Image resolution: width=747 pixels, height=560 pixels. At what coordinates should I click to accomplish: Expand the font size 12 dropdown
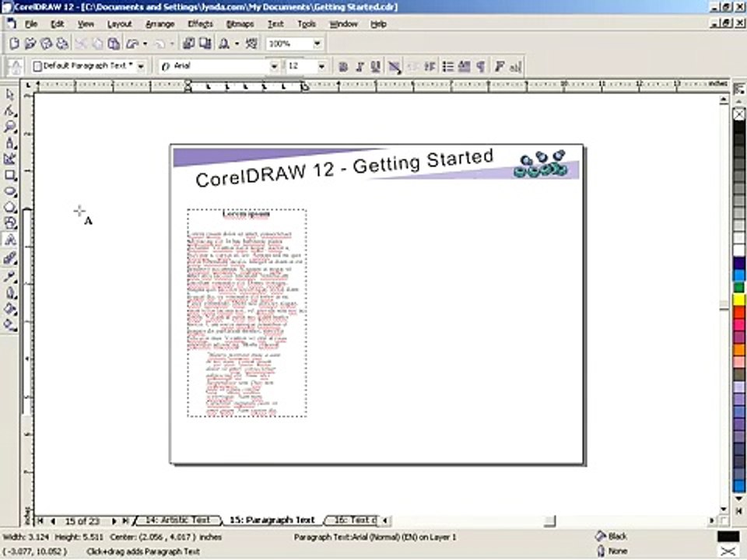click(321, 66)
